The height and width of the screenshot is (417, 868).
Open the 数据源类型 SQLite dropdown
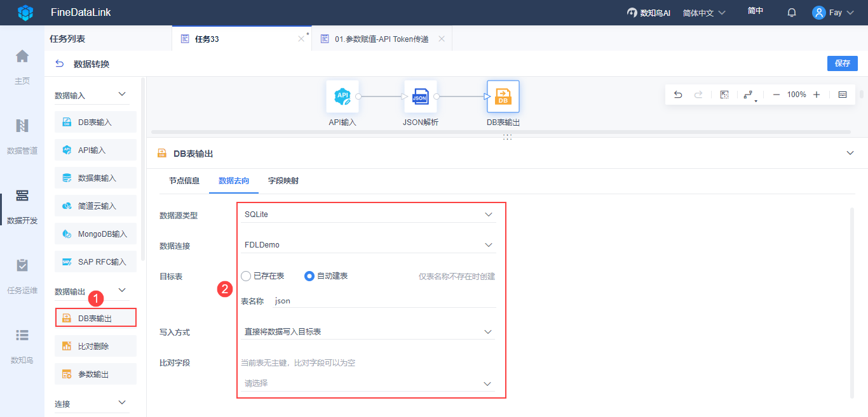(368, 215)
